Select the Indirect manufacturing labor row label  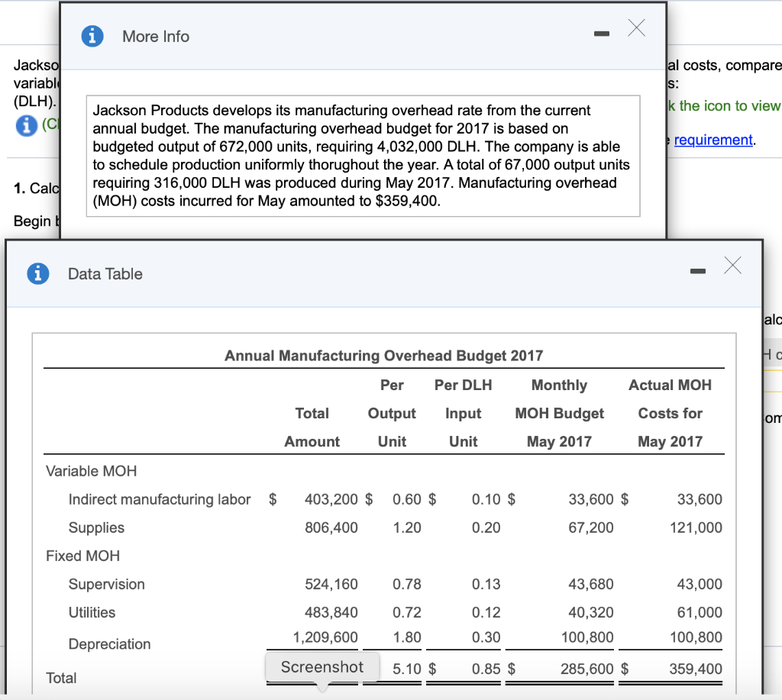click(x=159, y=499)
